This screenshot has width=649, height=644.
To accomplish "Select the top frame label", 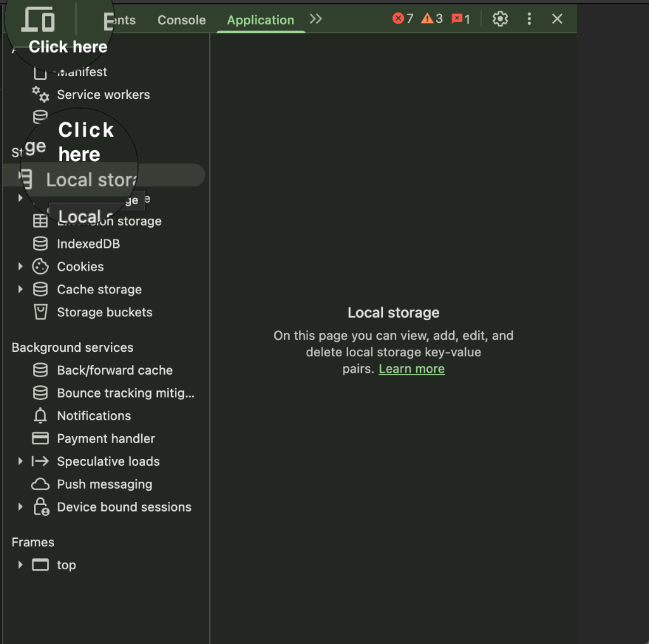I will coord(67,565).
